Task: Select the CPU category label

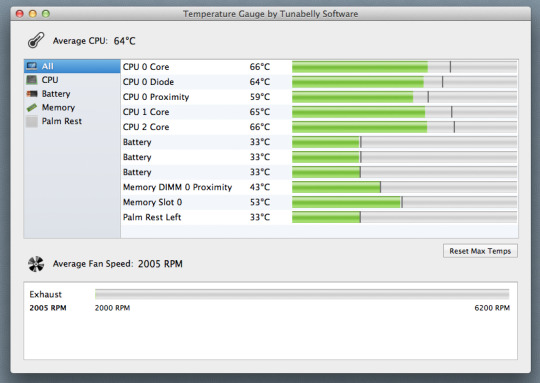Action: pyautogui.click(x=50, y=80)
